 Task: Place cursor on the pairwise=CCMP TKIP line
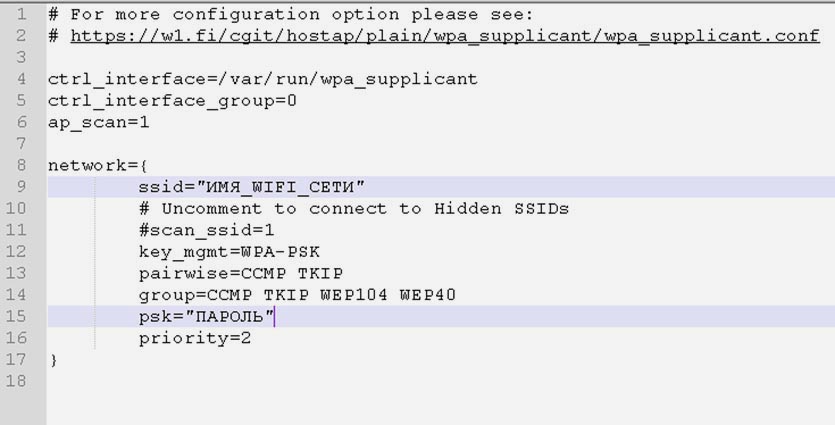[241, 273]
